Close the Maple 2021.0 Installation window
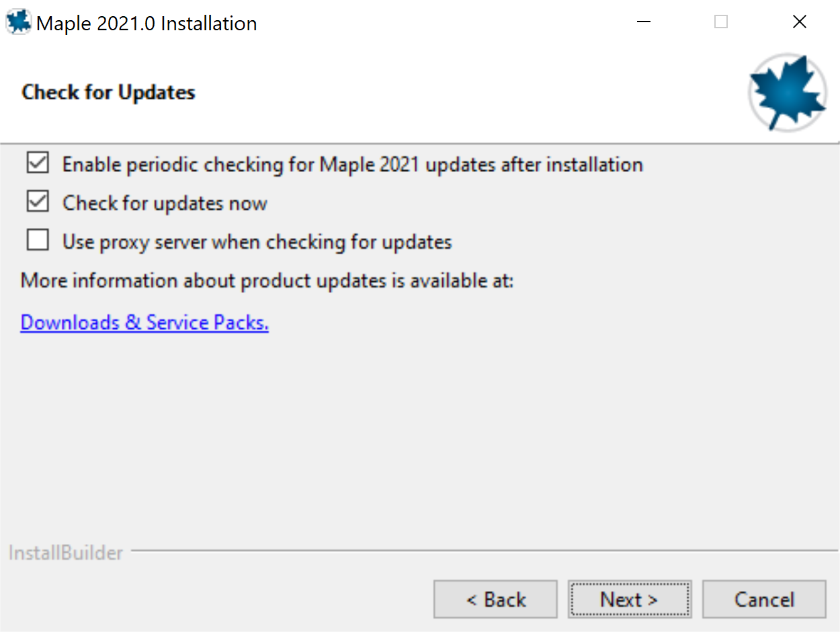 (x=799, y=23)
